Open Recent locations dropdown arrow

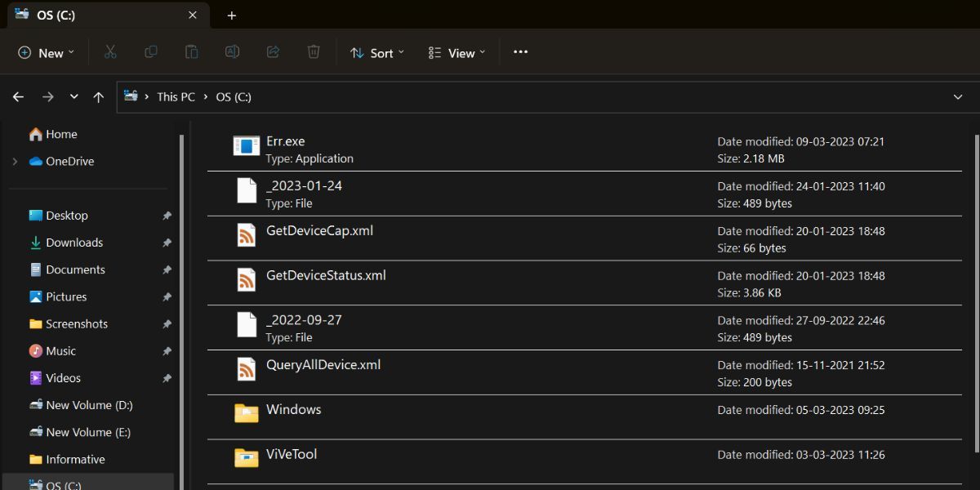(73, 96)
